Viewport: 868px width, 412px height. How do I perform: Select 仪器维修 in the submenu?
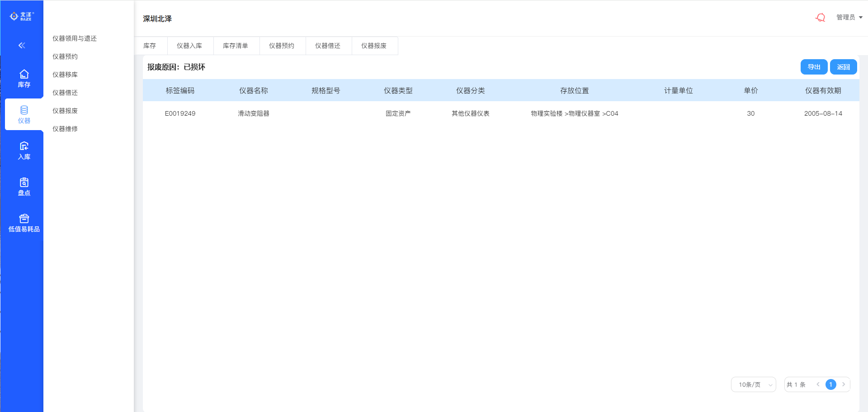coord(65,129)
